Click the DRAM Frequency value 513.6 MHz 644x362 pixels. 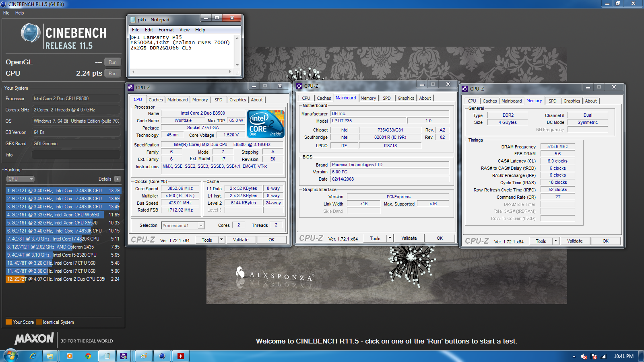click(x=557, y=147)
